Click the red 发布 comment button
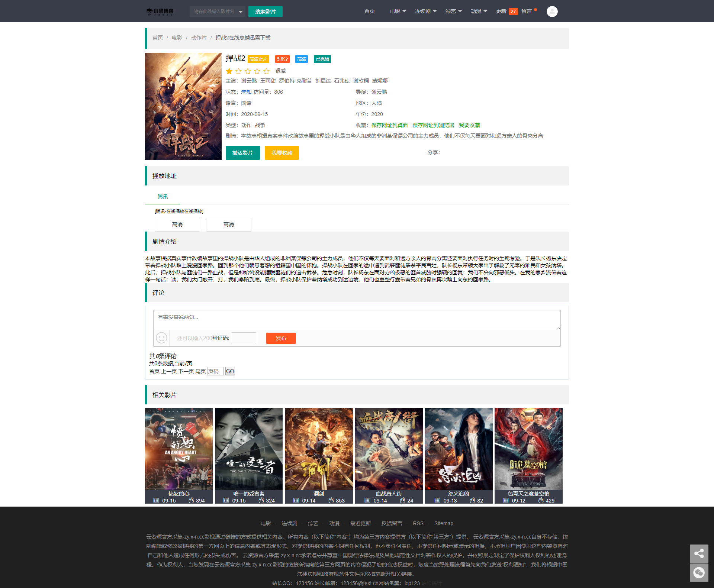The width and height of the screenshot is (714, 588). point(281,338)
